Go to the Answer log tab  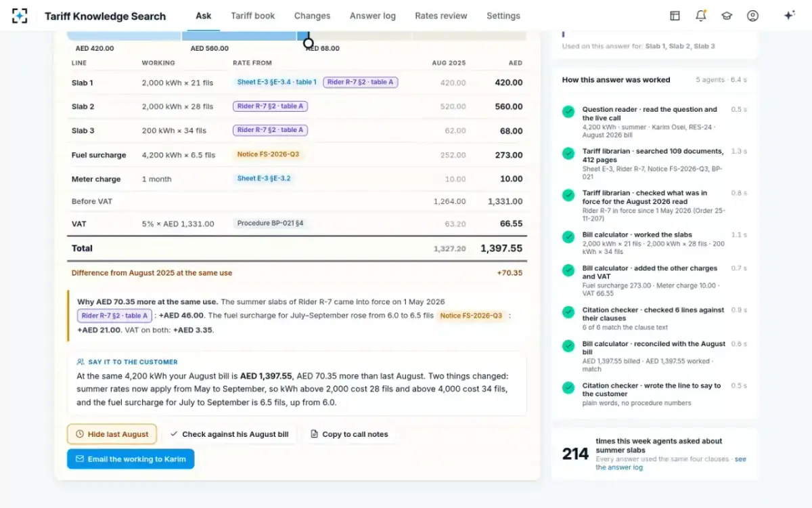pos(373,16)
